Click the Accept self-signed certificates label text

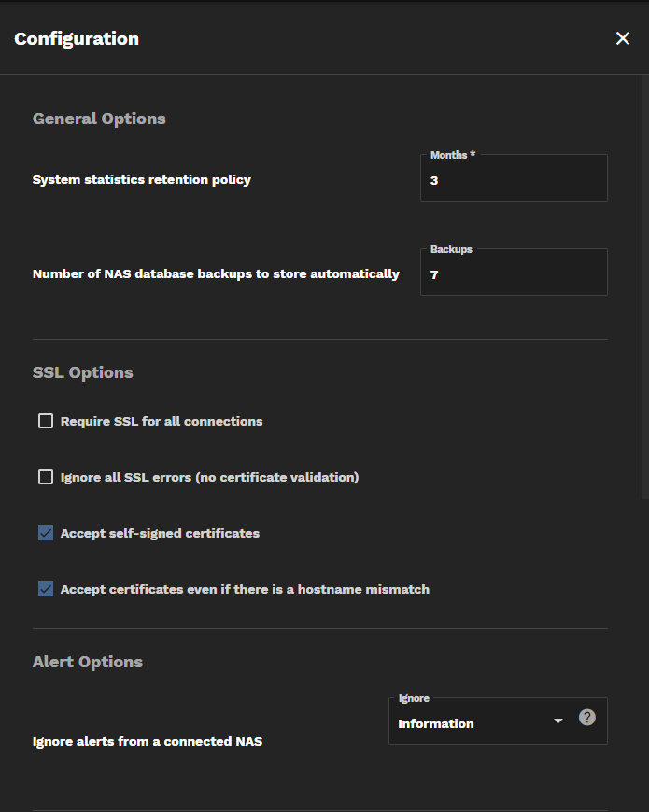click(160, 533)
